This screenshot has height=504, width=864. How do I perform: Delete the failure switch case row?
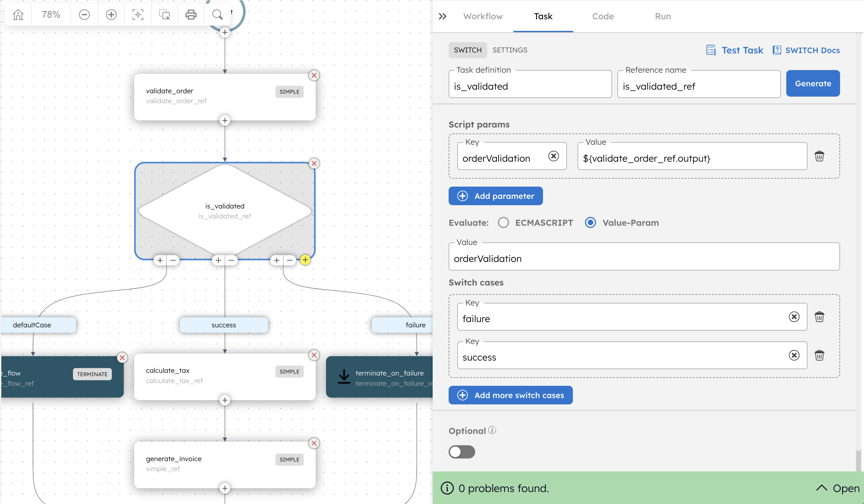pos(820,317)
